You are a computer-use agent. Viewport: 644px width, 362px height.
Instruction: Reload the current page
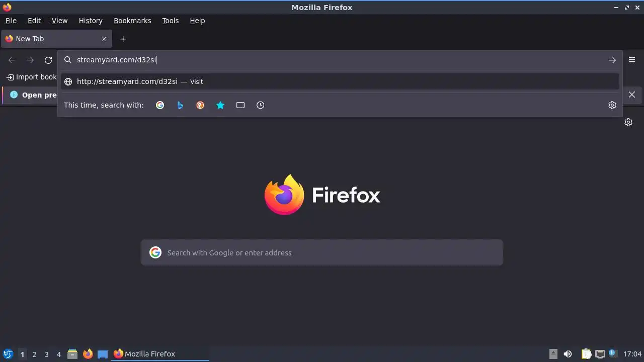pos(48,60)
